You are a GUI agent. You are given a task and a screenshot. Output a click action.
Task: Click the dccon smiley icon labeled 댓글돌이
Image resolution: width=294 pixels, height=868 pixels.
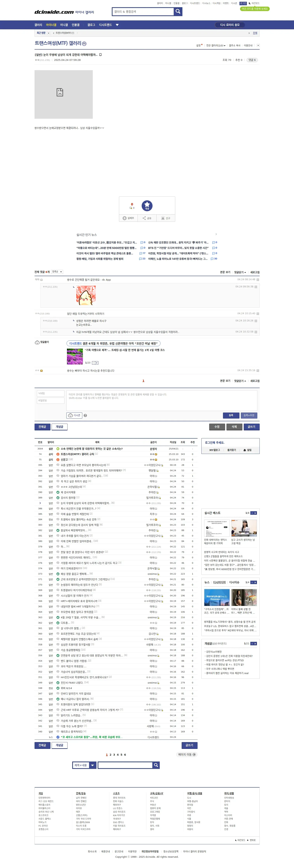pos(37,342)
